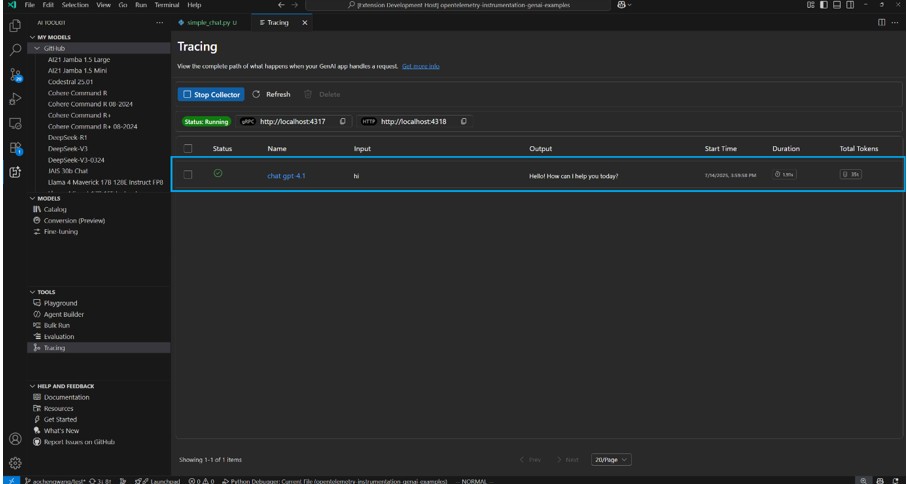
Task: Open the Manage gear icon
Action: point(15,462)
